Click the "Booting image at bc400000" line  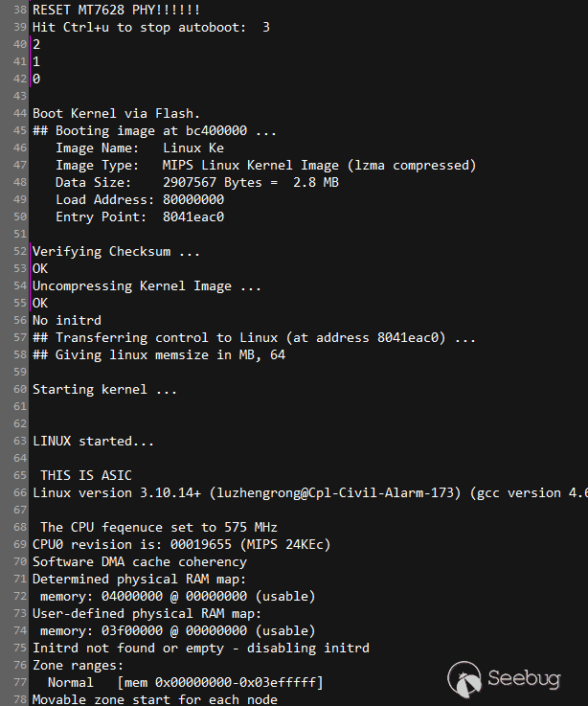coord(154,130)
